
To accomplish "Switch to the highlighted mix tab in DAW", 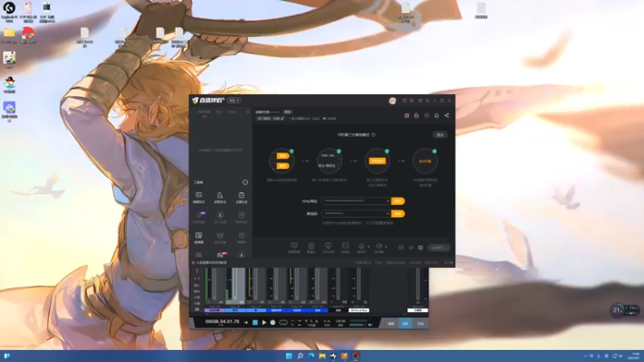I will tap(405, 324).
